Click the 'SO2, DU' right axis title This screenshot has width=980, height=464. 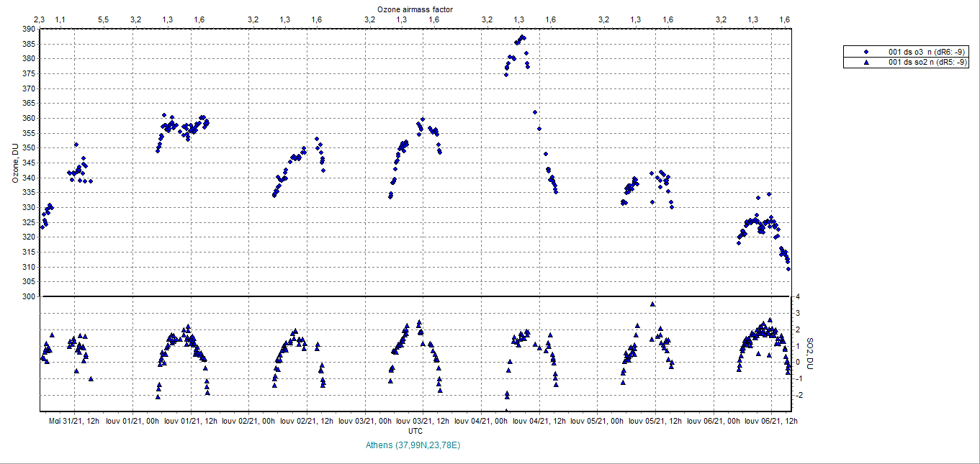pyautogui.click(x=809, y=354)
